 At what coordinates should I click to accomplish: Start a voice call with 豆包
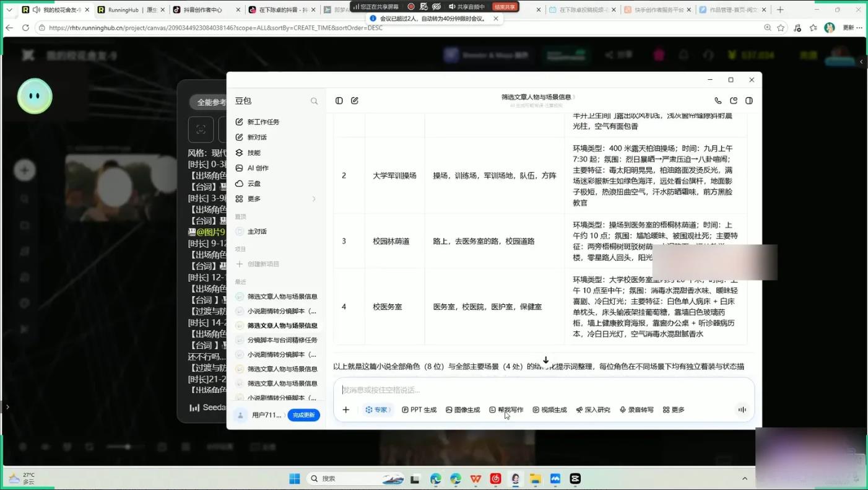718,100
